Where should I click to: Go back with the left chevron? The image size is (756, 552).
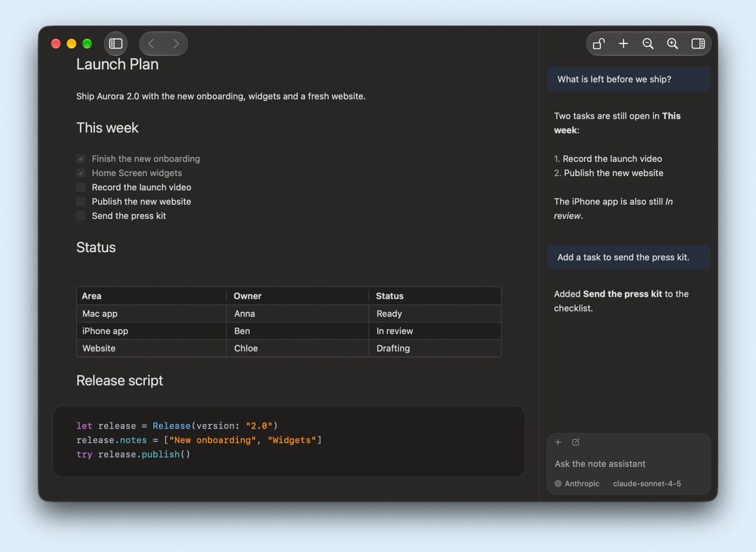click(x=151, y=43)
